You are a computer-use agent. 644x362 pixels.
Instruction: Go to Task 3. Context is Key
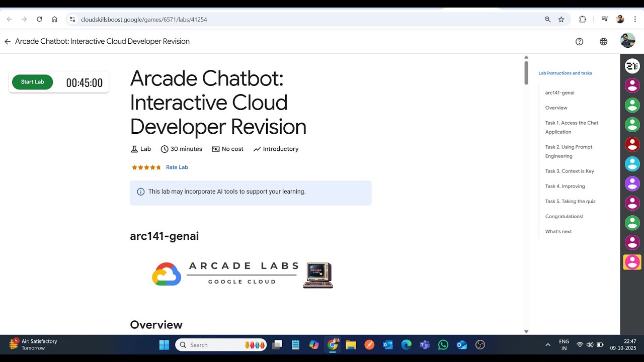[570, 171]
